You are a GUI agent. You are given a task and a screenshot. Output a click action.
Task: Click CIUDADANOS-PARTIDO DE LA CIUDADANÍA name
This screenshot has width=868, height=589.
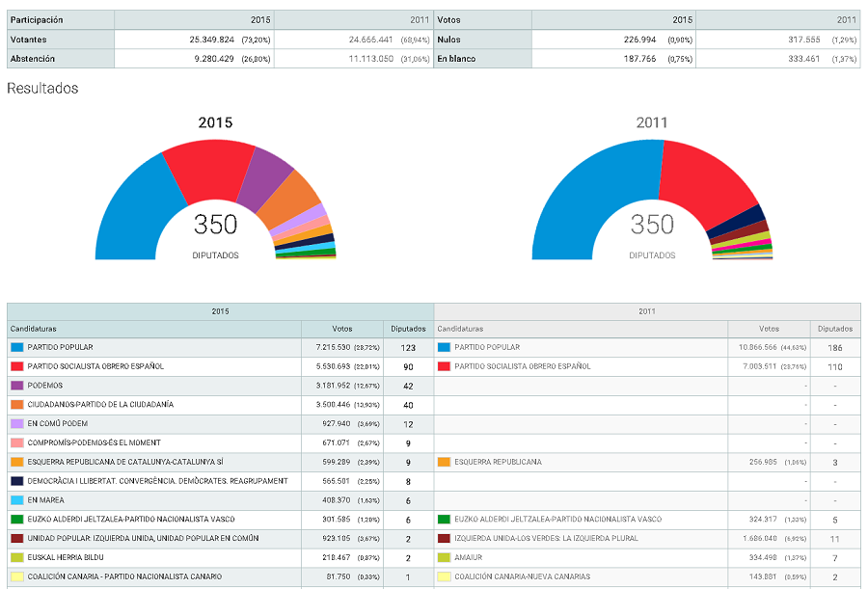point(100,405)
